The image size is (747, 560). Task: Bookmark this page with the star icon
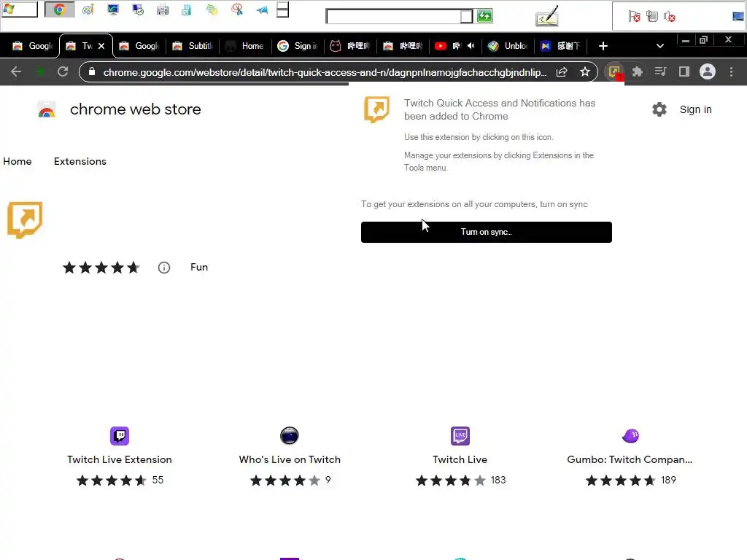click(x=585, y=72)
